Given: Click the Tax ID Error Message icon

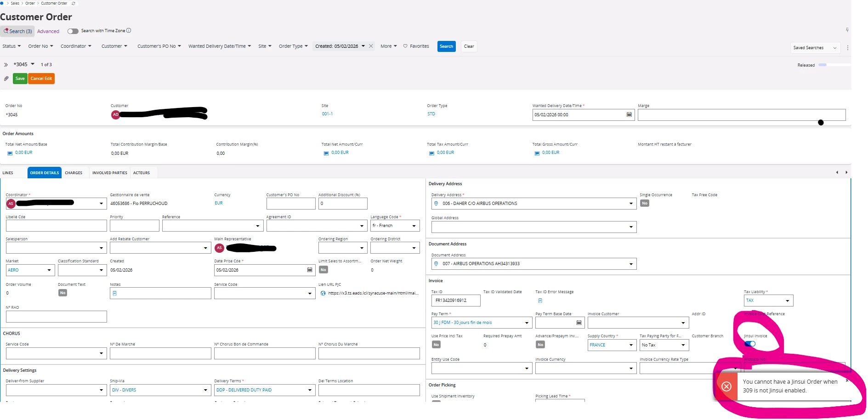Looking at the screenshot, I should tap(540, 301).
